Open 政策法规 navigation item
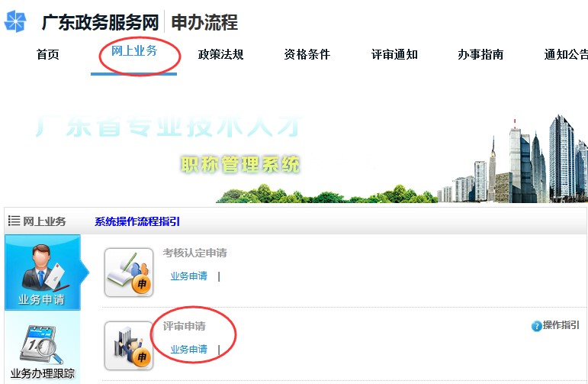588x384 pixels. [x=220, y=54]
